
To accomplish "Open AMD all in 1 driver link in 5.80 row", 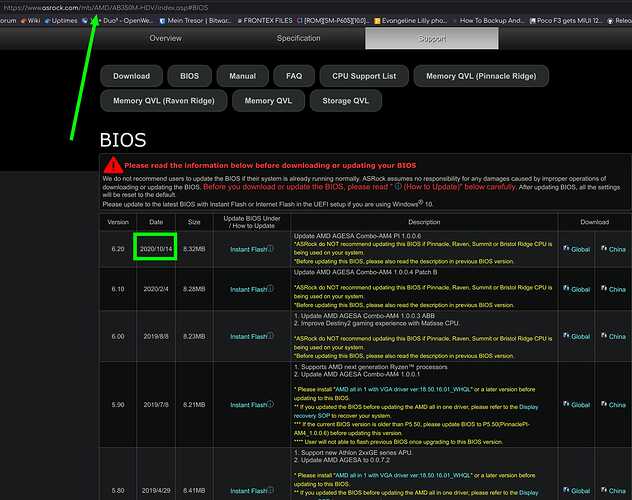I will [x=403, y=475].
